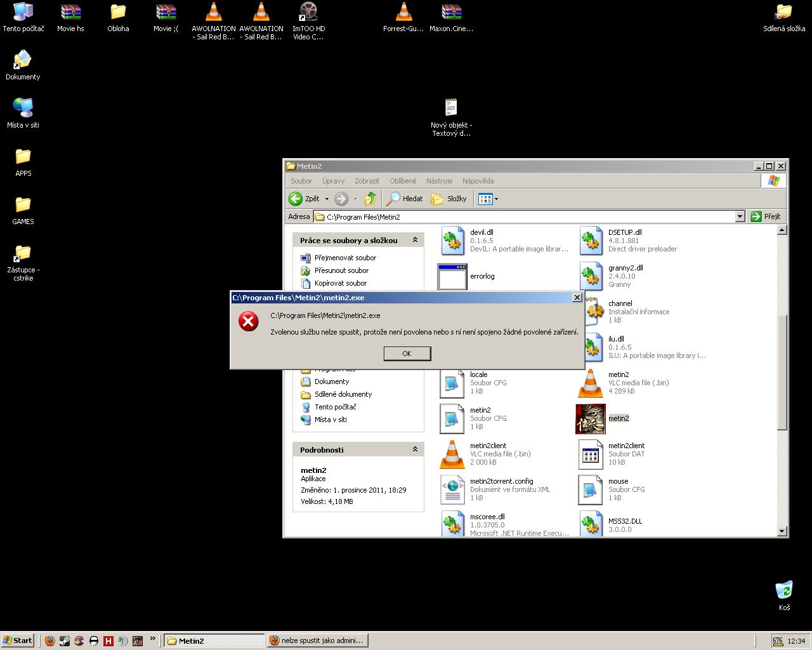
Task: Open the Nápověda menu
Action: (478, 181)
